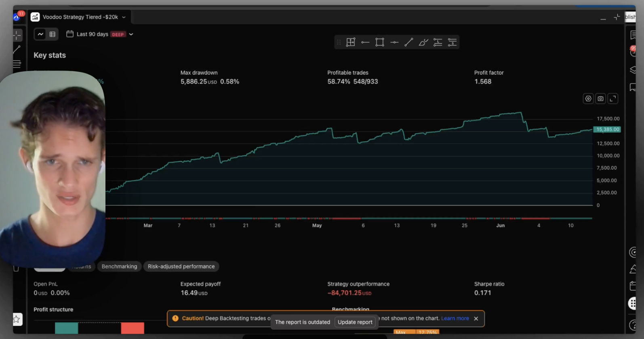
Task: Open the apps grid round button
Action: 632,303
